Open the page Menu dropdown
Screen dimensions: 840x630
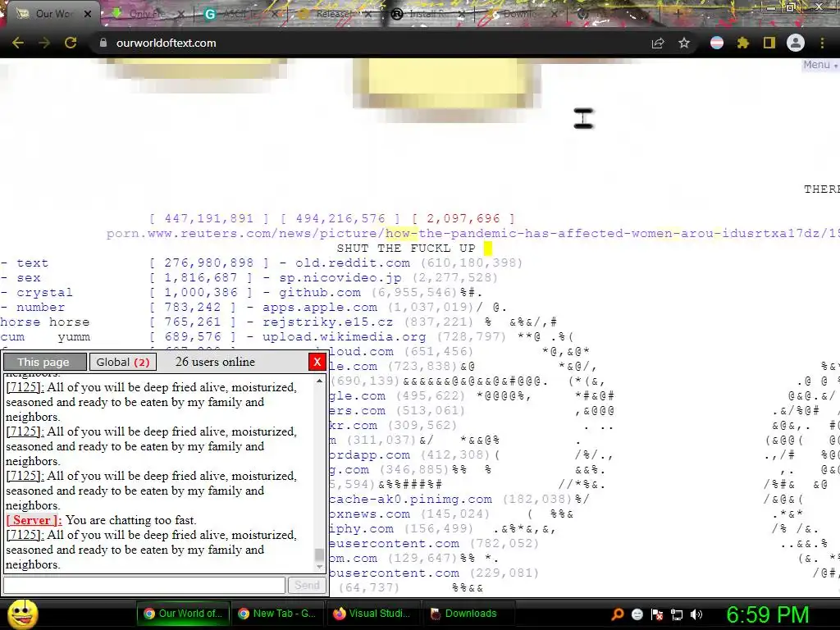pyautogui.click(x=819, y=65)
